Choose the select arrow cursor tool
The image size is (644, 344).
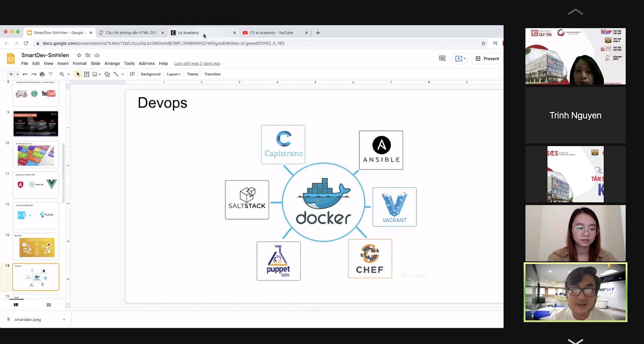(x=78, y=74)
